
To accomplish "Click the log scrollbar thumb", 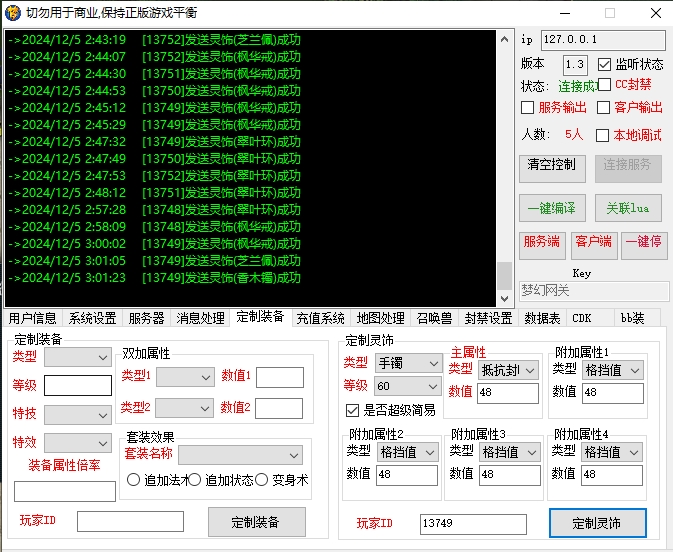I will point(505,276).
